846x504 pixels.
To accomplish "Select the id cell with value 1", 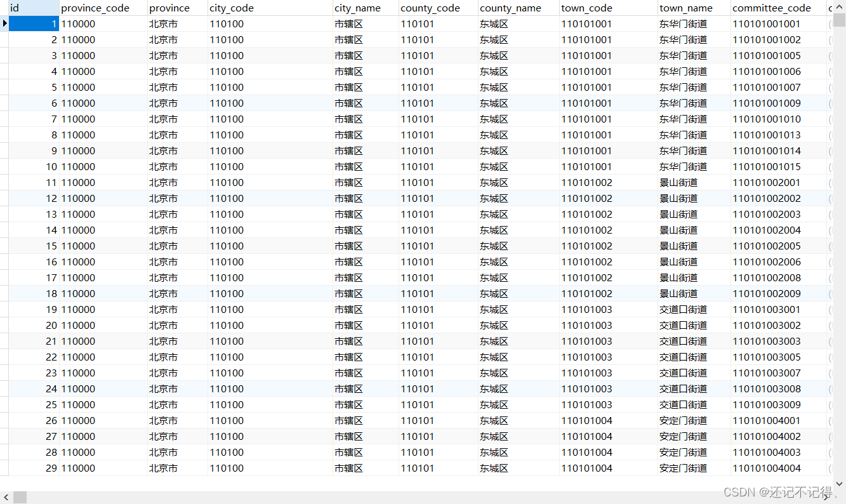I will coord(34,23).
